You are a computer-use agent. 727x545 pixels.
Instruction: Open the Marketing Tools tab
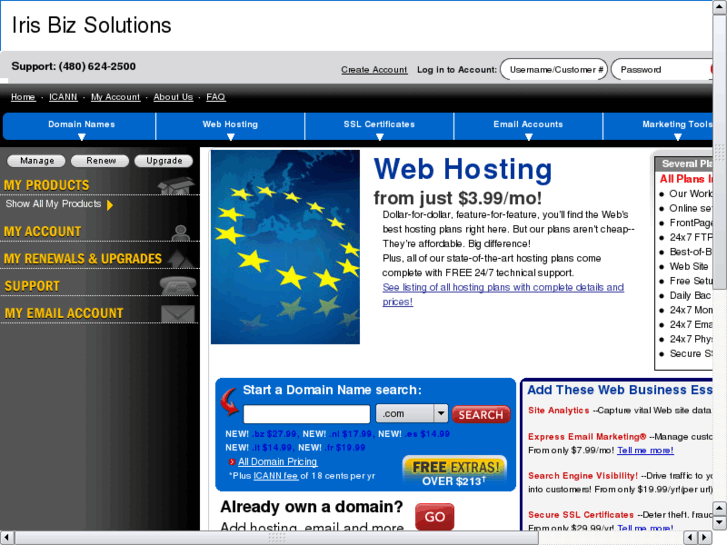pos(658,126)
